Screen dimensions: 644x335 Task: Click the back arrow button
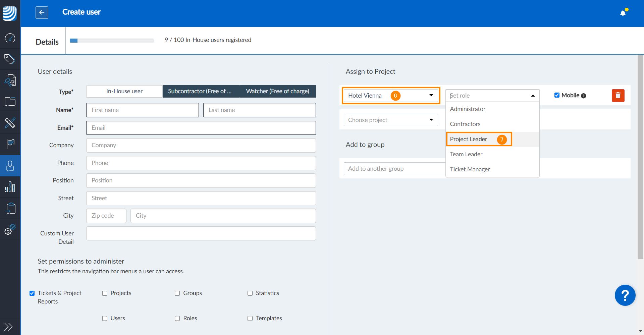(x=42, y=12)
